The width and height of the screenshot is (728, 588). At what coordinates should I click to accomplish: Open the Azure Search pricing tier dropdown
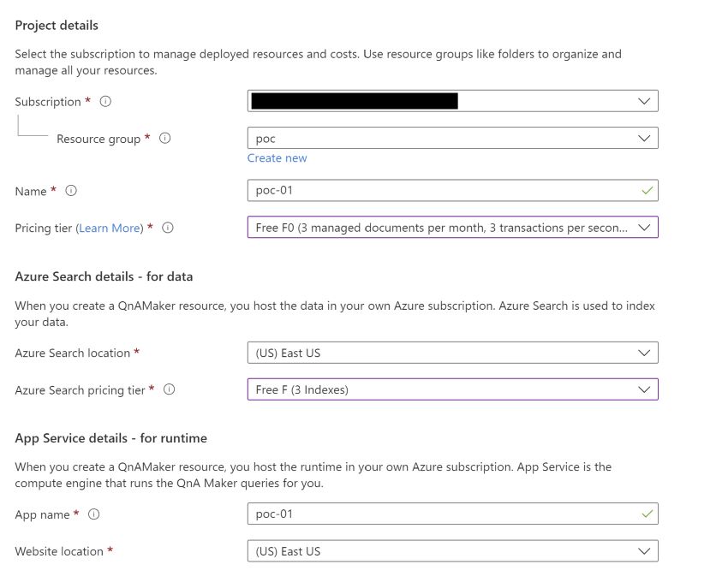(x=646, y=389)
